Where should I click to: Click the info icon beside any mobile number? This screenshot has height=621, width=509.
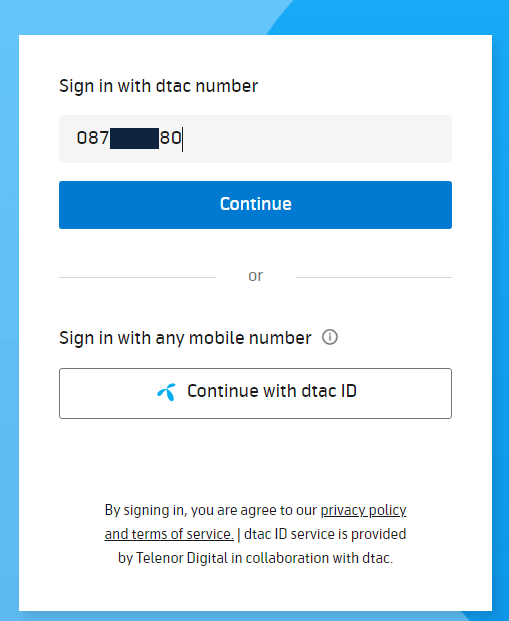coord(330,337)
